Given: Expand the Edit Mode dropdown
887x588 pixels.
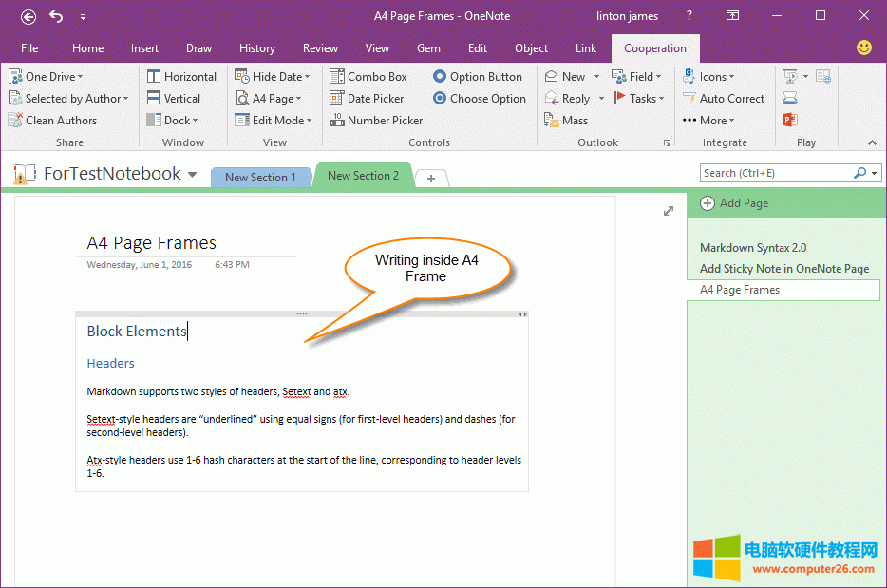Looking at the screenshot, I should tap(274, 121).
